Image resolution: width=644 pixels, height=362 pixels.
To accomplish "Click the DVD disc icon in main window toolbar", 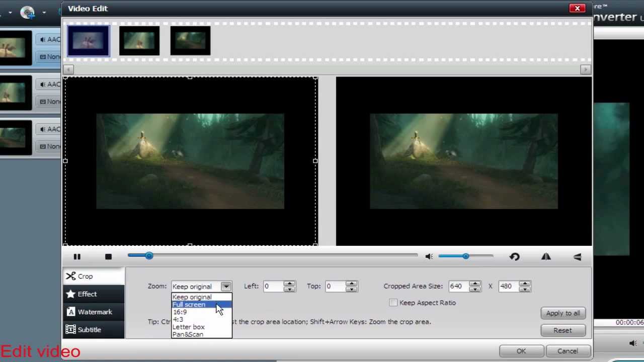I will point(28,12).
